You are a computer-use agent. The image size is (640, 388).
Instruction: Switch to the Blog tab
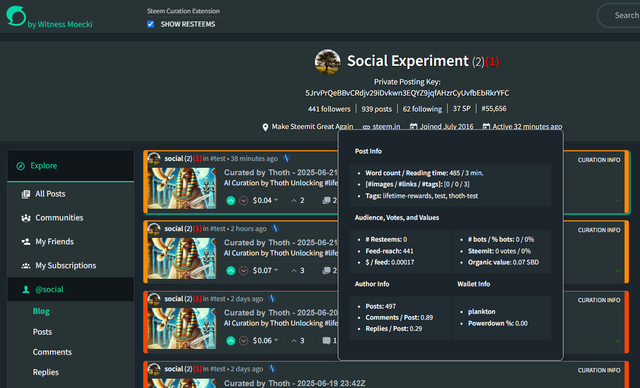pyautogui.click(x=41, y=311)
